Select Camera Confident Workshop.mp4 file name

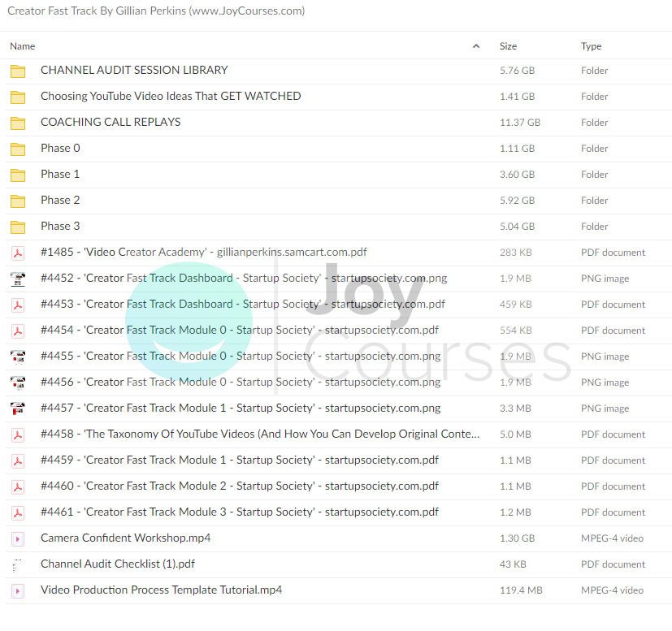click(x=126, y=538)
